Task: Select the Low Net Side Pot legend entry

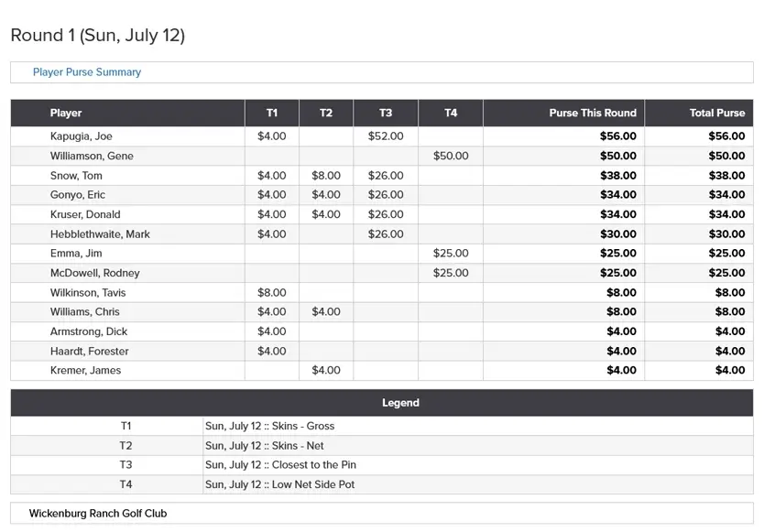Action: click(x=279, y=484)
